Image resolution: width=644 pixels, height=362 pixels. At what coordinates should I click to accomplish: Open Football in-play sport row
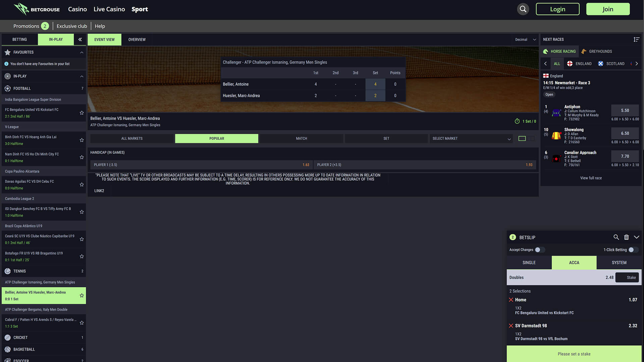coord(44,88)
